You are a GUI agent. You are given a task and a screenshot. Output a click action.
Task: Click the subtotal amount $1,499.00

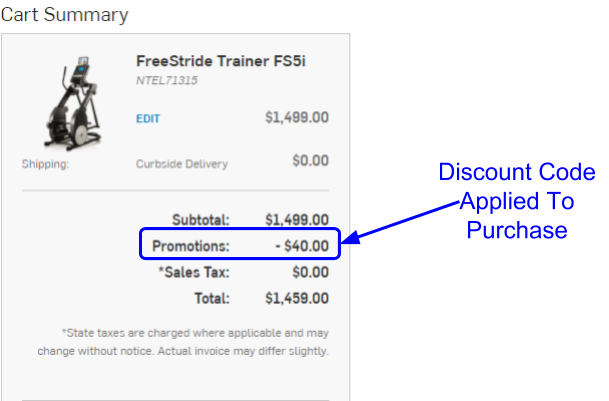tap(297, 220)
